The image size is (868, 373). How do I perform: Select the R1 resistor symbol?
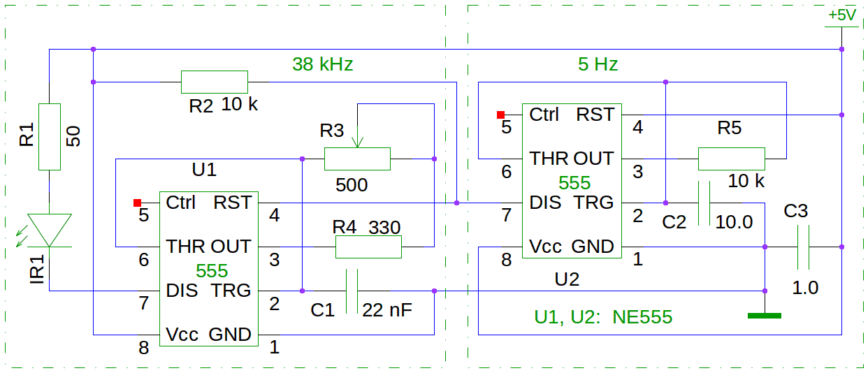click(50, 137)
